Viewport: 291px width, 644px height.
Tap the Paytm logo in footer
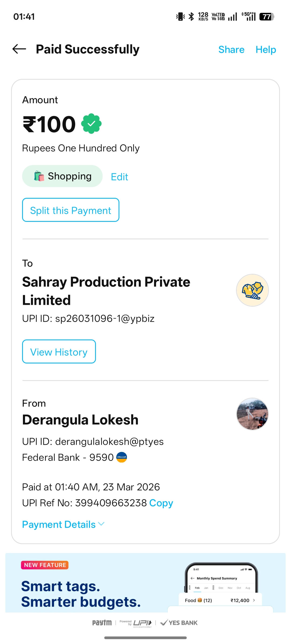click(102, 622)
